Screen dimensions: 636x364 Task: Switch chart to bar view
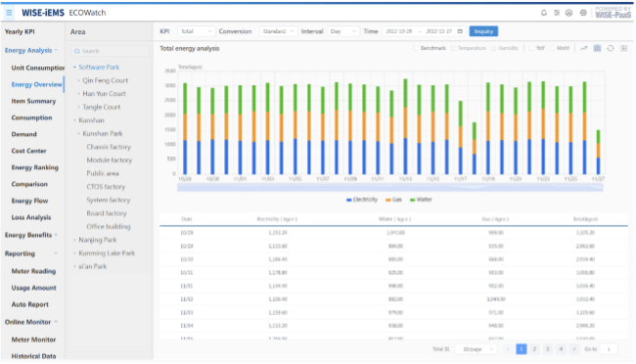597,48
